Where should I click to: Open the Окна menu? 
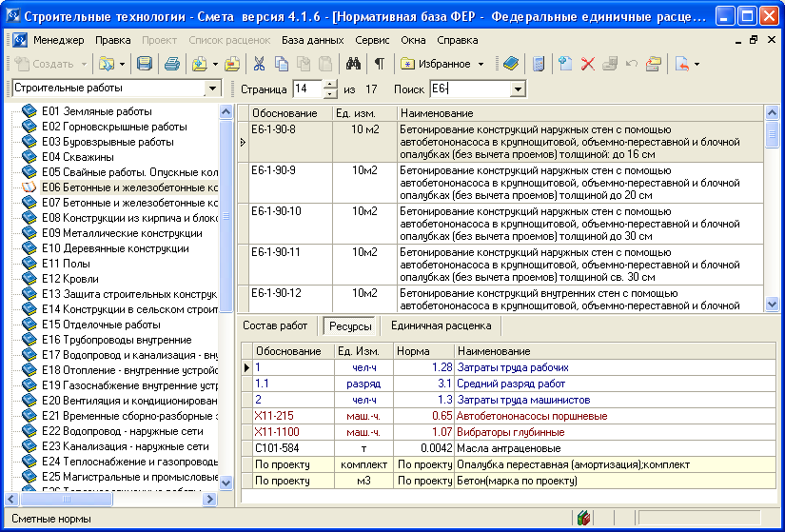pyautogui.click(x=413, y=40)
